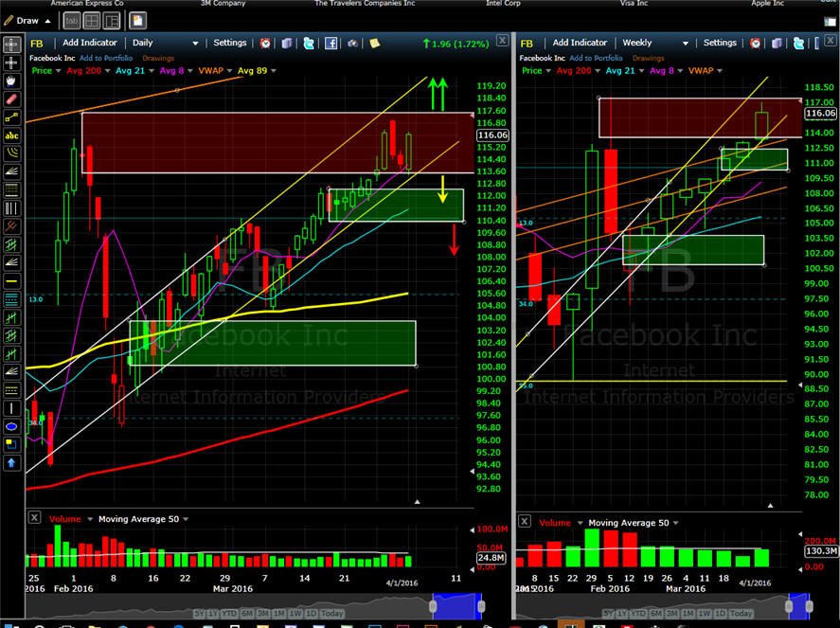The height and width of the screenshot is (628, 840).
Task: Choose the abc text annotation tool
Action: click(x=11, y=135)
